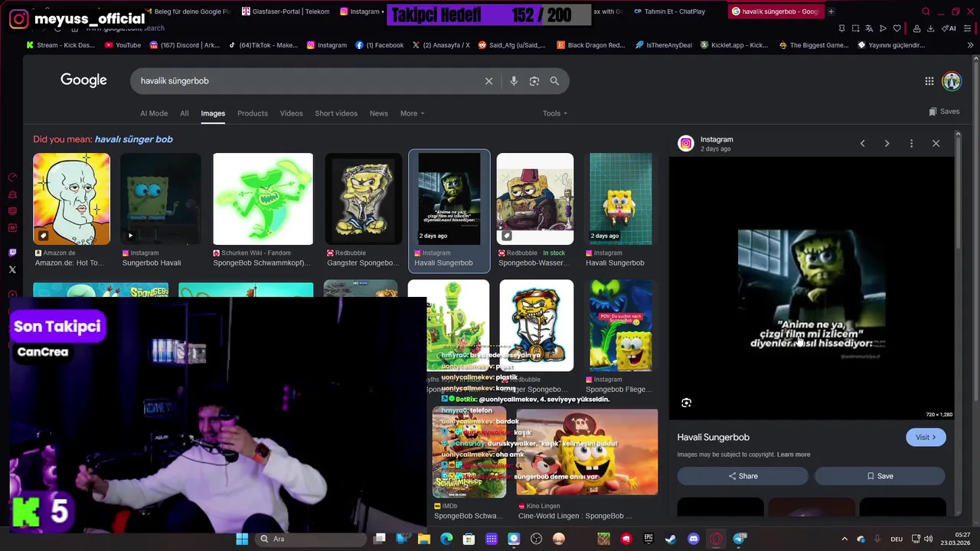980x551 pixels.
Task: Click 'havalı sünger bob' suggestion link
Action: coord(134,139)
